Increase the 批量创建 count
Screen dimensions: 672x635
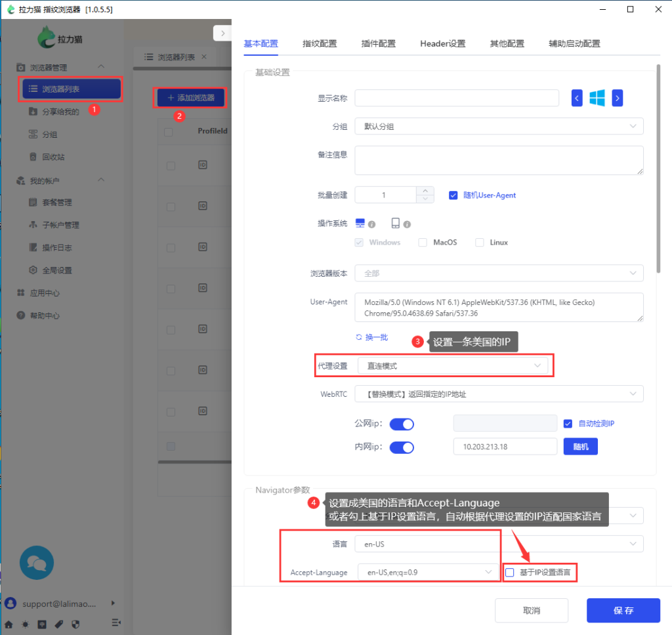425,191
